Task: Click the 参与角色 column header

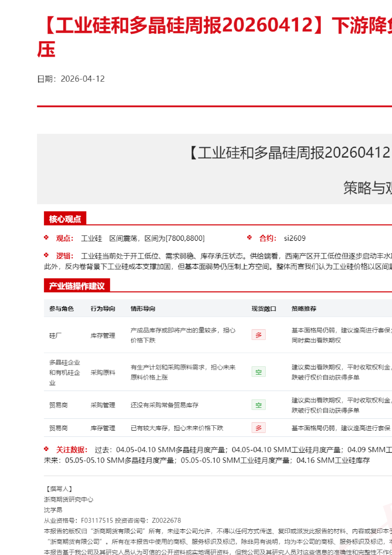Action: 61,309
